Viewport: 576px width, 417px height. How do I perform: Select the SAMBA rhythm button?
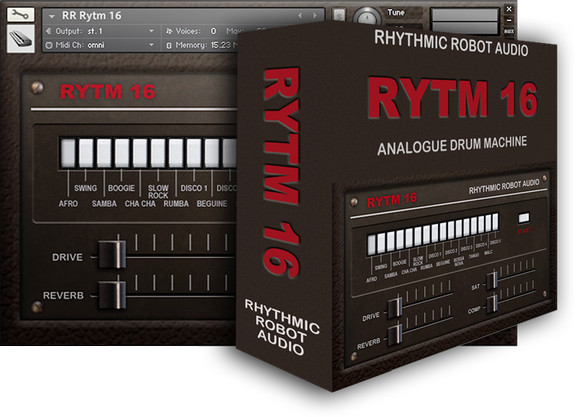coord(104,152)
